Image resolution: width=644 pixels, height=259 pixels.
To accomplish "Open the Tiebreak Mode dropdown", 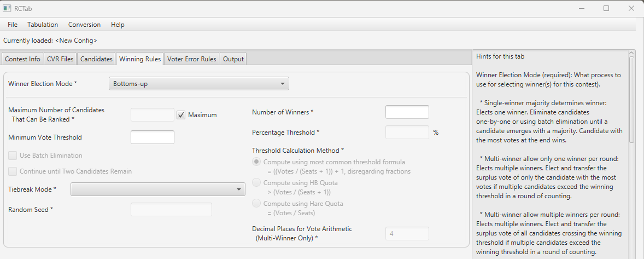I will pos(158,189).
